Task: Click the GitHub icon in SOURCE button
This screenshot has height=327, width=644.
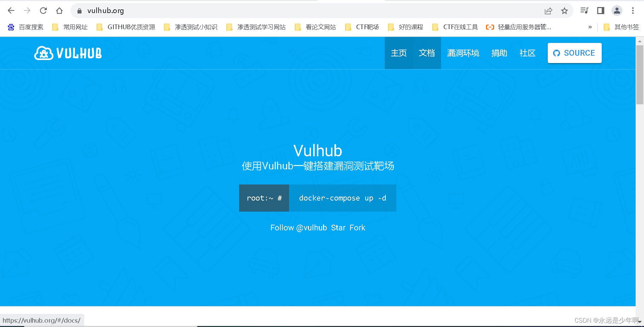Action: coord(556,53)
